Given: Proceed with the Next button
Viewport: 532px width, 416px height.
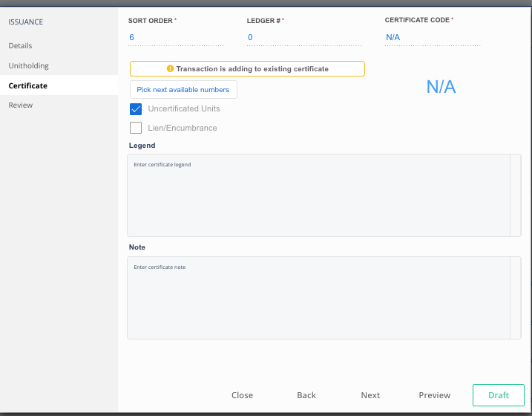Looking at the screenshot, I should click(x=370, y=395).
